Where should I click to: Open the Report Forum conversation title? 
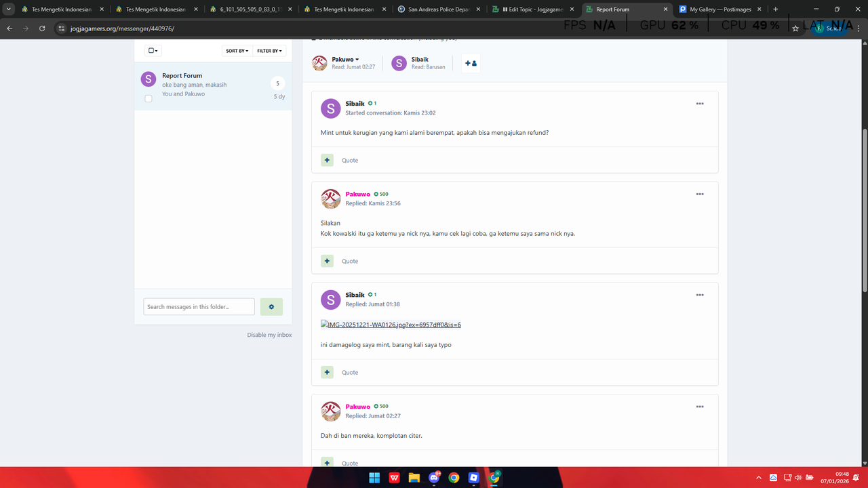coord(182,76)
